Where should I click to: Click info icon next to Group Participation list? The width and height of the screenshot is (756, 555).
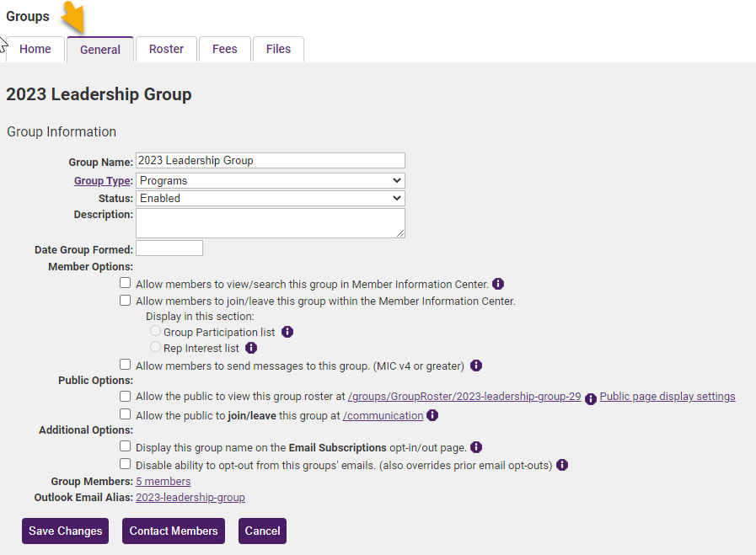click(x=287, y=332)
